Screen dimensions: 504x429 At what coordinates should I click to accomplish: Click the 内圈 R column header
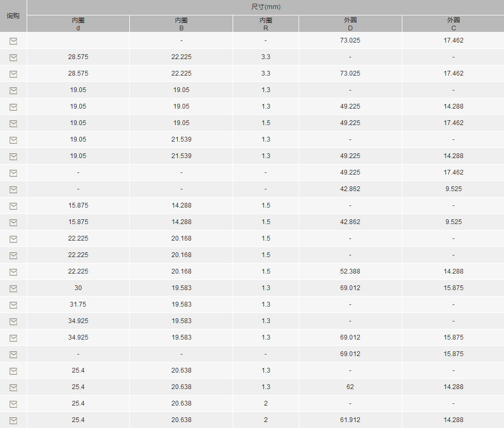tap(266, 24)
